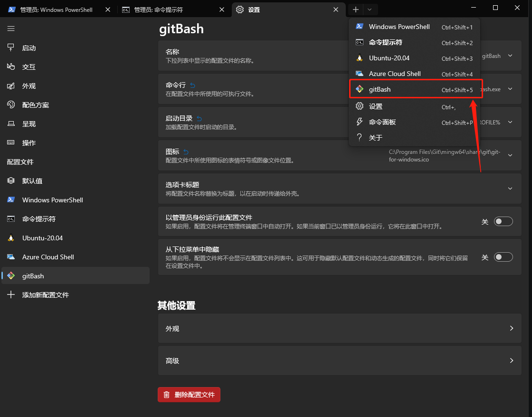Open Ubuntu-20.04 profile in sidebar
The width and height of the screenshot is (532, 417).
76,238
